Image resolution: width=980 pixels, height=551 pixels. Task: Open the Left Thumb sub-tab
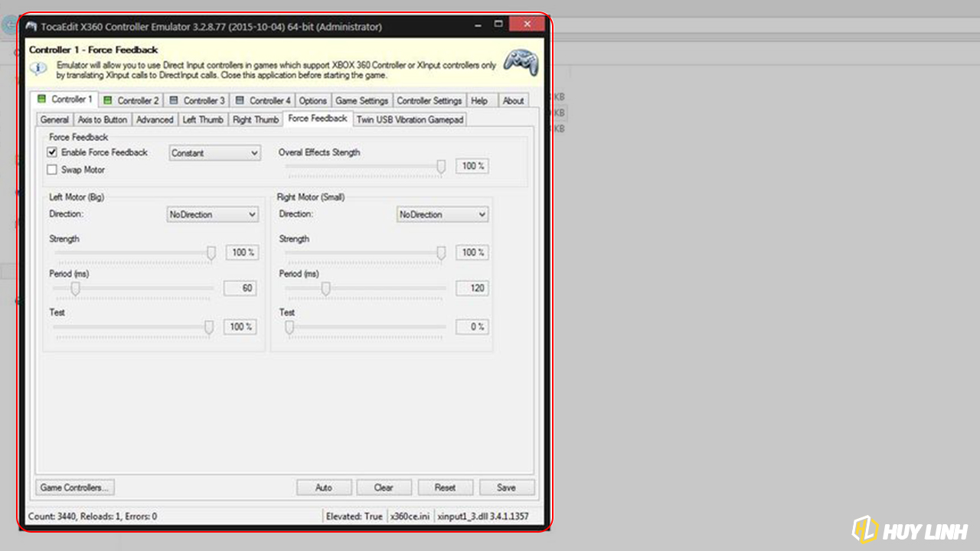click(203, 119)
